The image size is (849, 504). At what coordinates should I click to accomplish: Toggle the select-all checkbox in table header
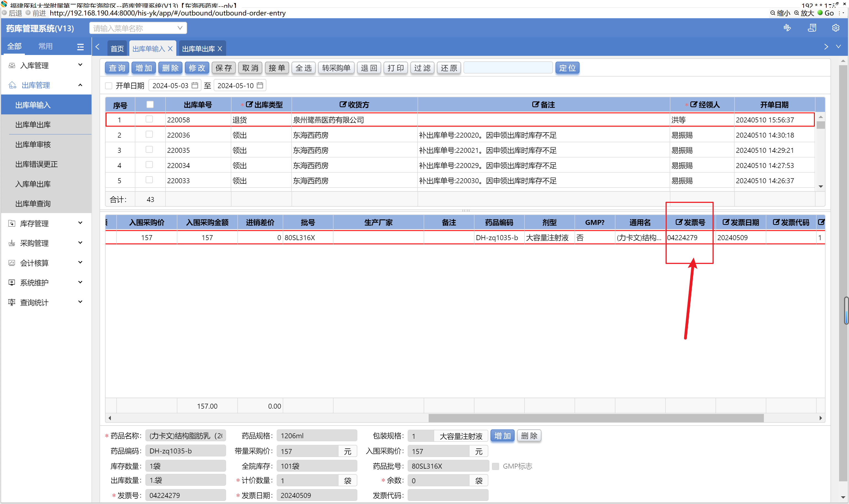(x=150, y=105)
